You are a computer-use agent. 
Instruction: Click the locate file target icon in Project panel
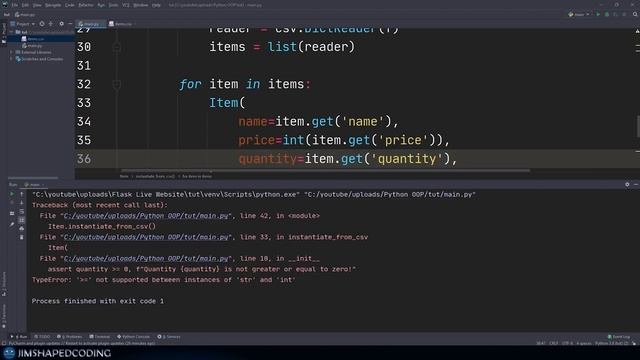point(42,24)
